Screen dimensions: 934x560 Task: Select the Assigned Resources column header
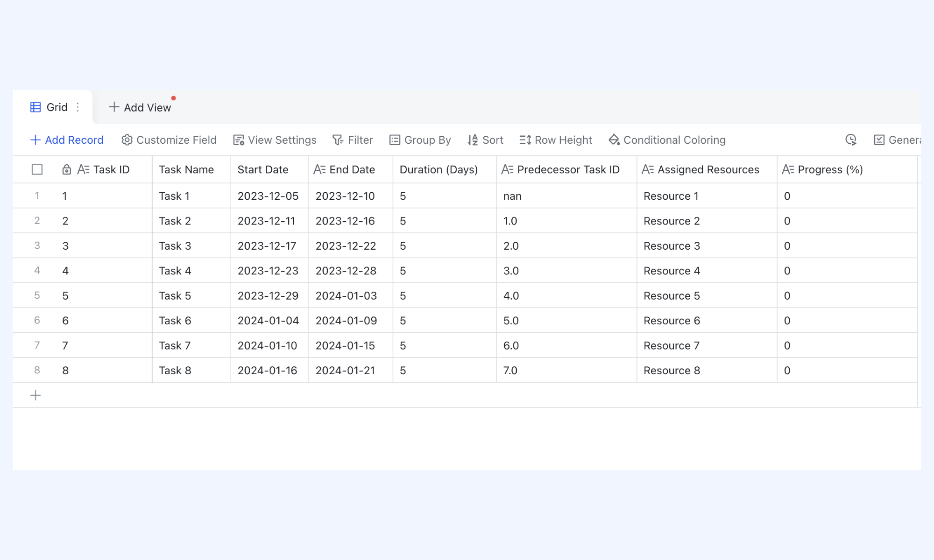point(707,169)
